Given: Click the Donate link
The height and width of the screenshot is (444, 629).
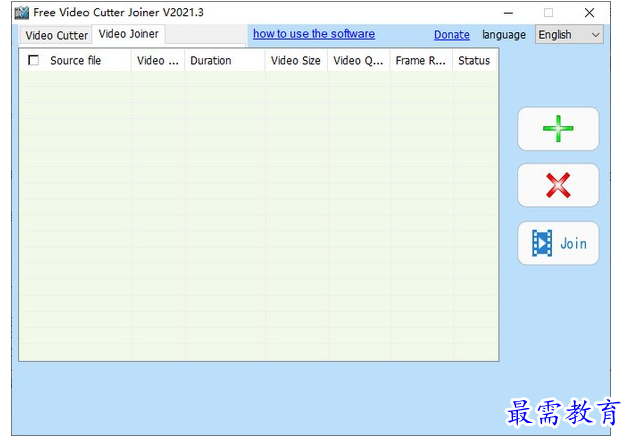Looking at the screenshot, I should (x=452, y=35).
